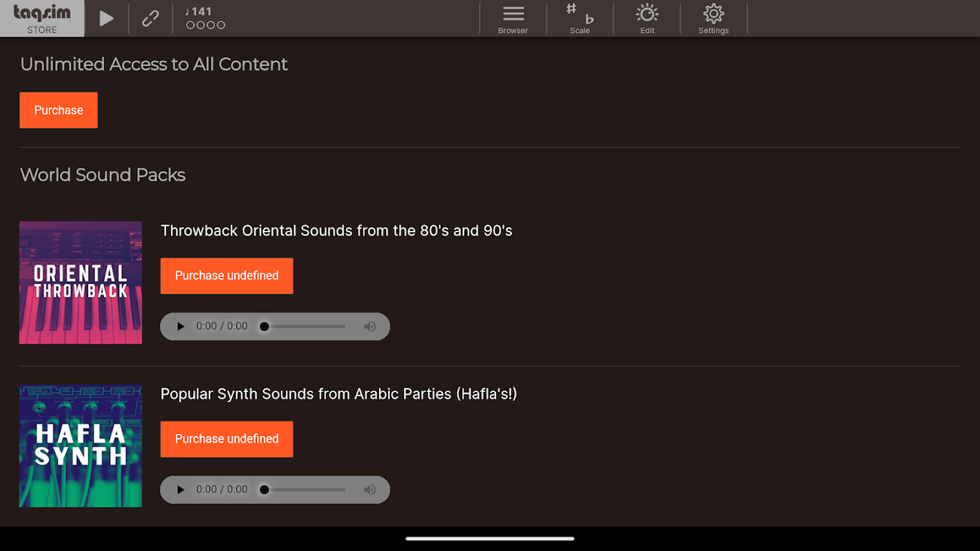Click the World Sound Packs heading
980x551 pixels.
(x=103, y=175)
